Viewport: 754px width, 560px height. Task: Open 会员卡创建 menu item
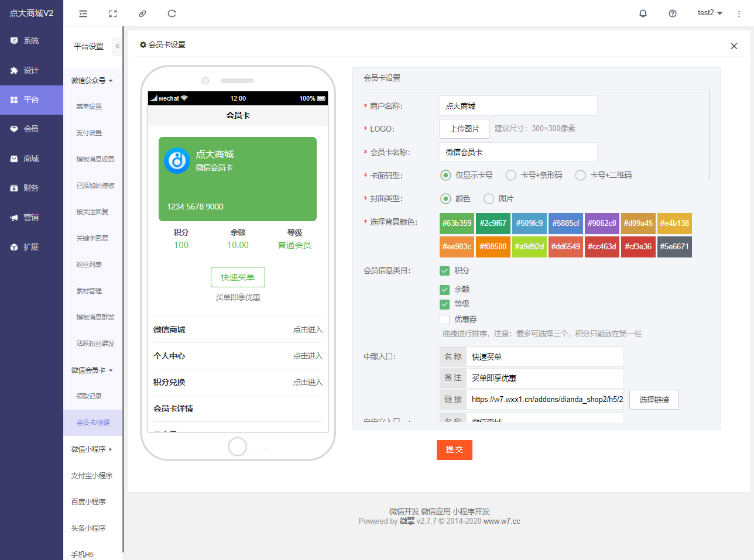(x=93, y=422)
